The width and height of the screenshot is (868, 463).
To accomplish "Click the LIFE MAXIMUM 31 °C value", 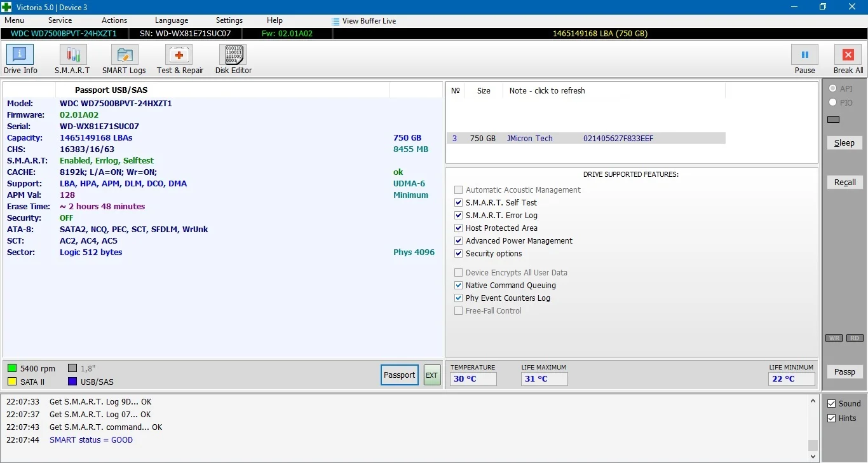I will [x=544, y=379].
